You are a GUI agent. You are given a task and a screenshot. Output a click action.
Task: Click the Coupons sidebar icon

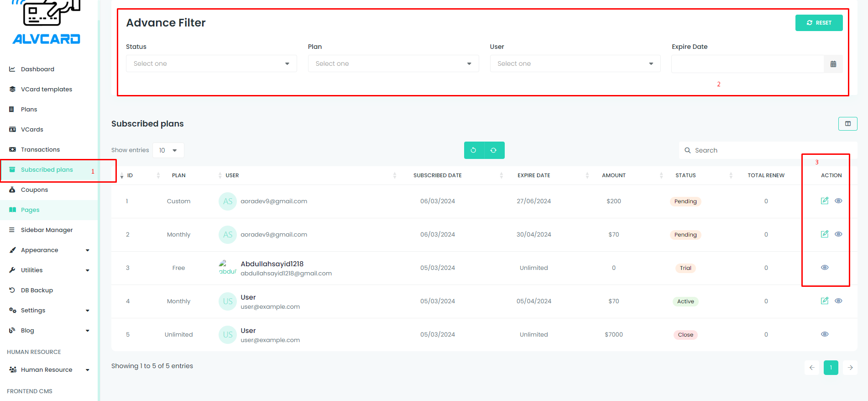coord(12,190)
